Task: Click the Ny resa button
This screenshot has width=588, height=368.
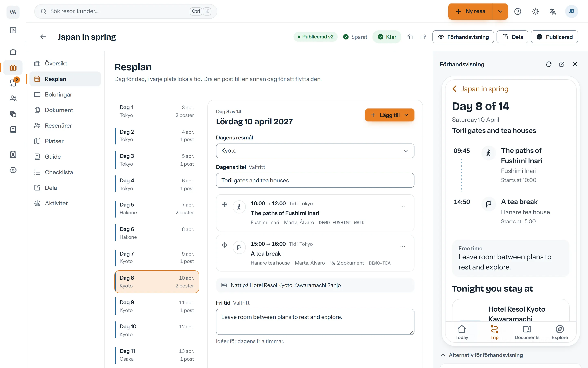Action: pyautogui.click(x=470, y=11)
